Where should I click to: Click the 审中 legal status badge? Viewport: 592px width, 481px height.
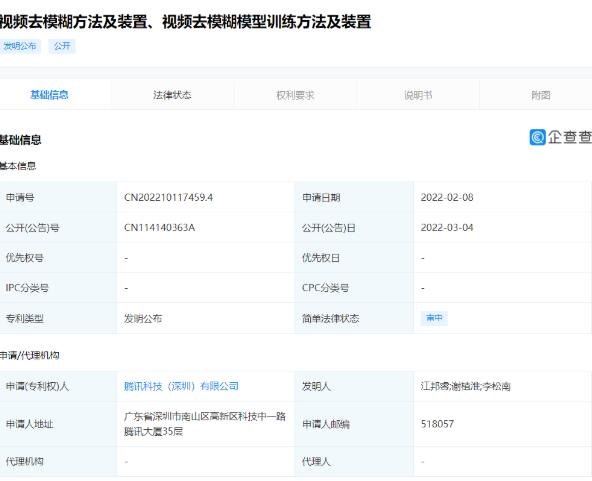coord(434,318)
